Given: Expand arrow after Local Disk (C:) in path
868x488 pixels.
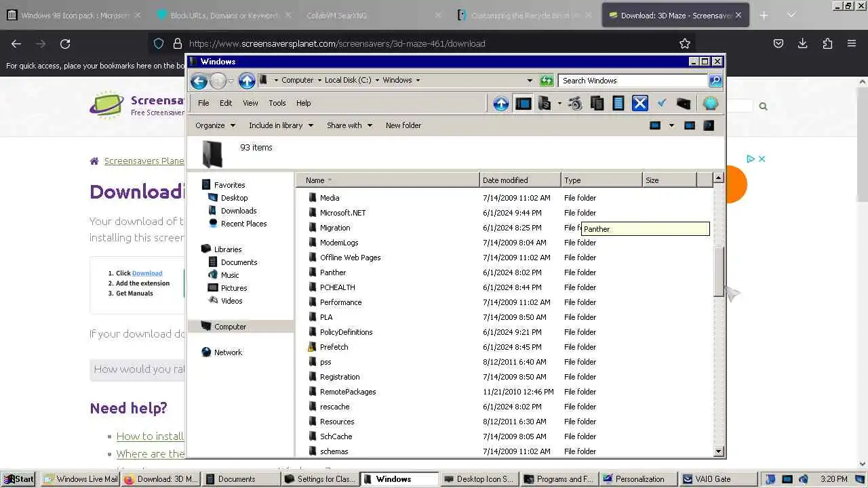Looking at the screenshot, I should coord(377,80).
